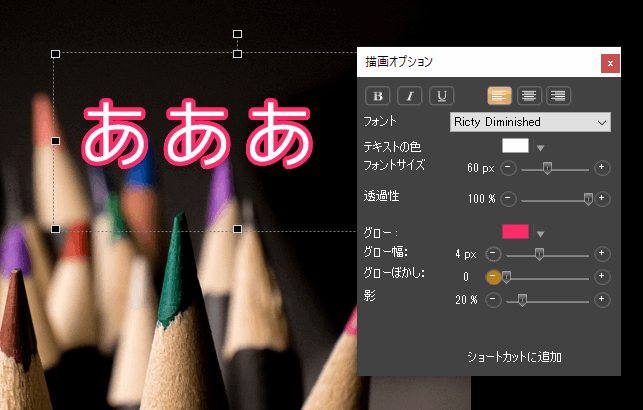Click the left-middle handle of the text box
This screenshot has width=643, height=410.
pyautogui.click(x=55, y=141)
